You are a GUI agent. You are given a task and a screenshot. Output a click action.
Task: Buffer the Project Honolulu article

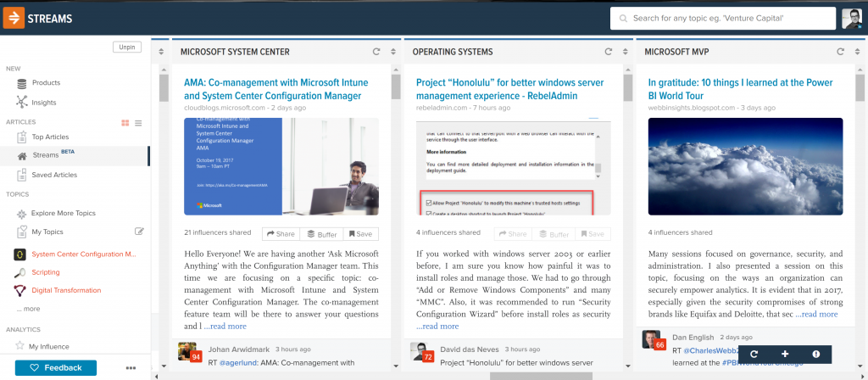(554, 234)
